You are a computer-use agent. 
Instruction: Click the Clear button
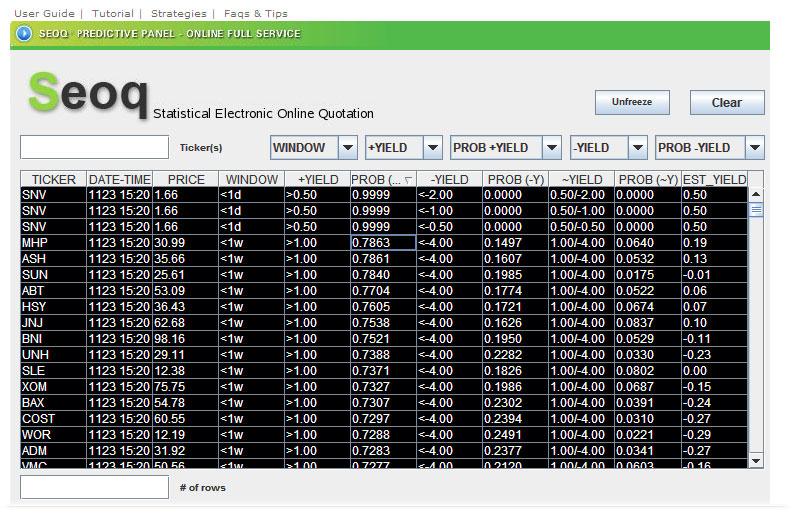(727, 102)
